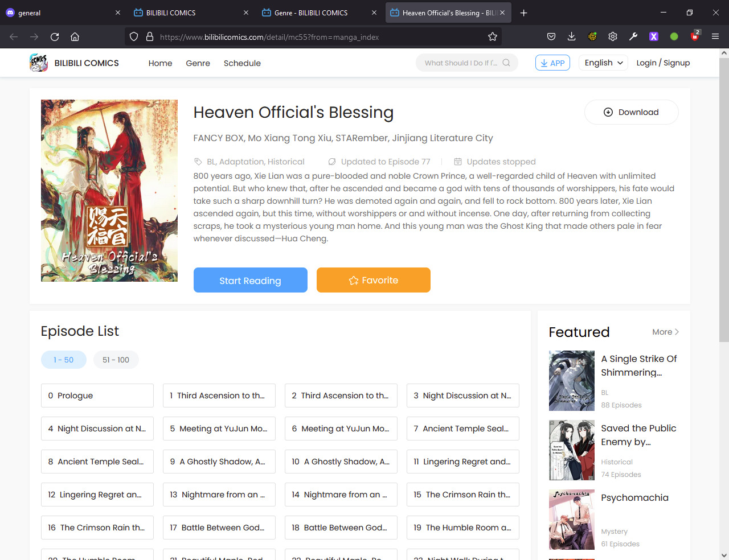This screenshot has width=729, height=560.
Task: Switch to the 51 - 100 episode range
Action: pos(116,360)
